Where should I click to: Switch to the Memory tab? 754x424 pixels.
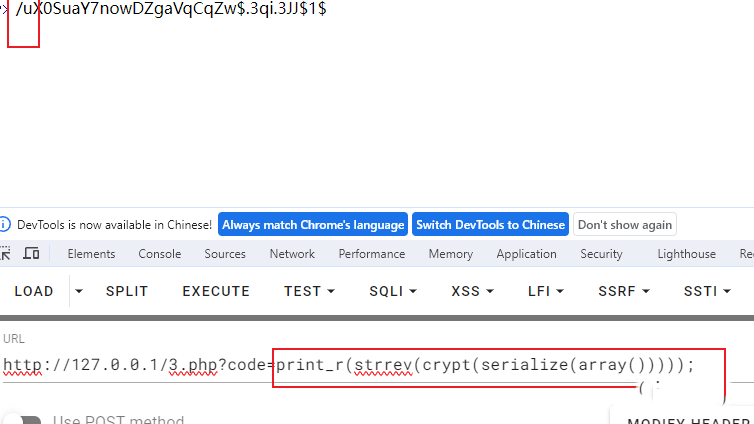(x=451, y=254)
